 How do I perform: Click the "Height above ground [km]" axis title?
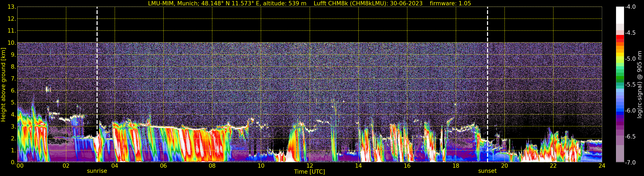point(3,85)
